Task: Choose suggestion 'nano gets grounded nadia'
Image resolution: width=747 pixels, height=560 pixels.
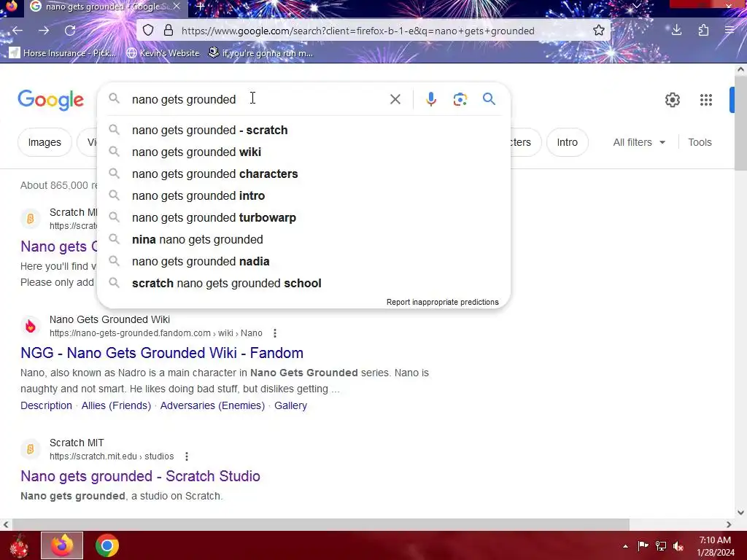Action: coord(303,262)
